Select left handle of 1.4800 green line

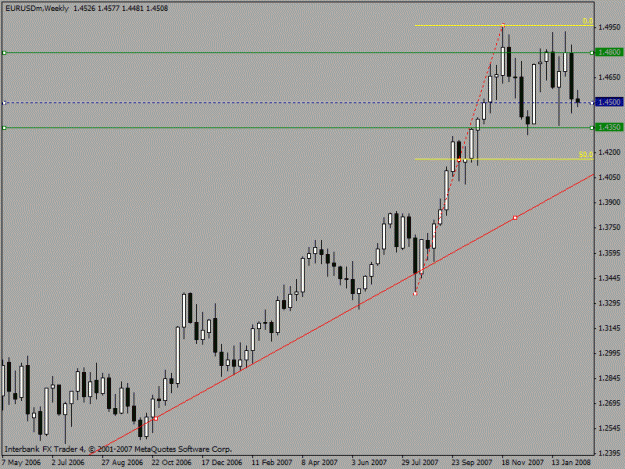click(x=4, y=53)
